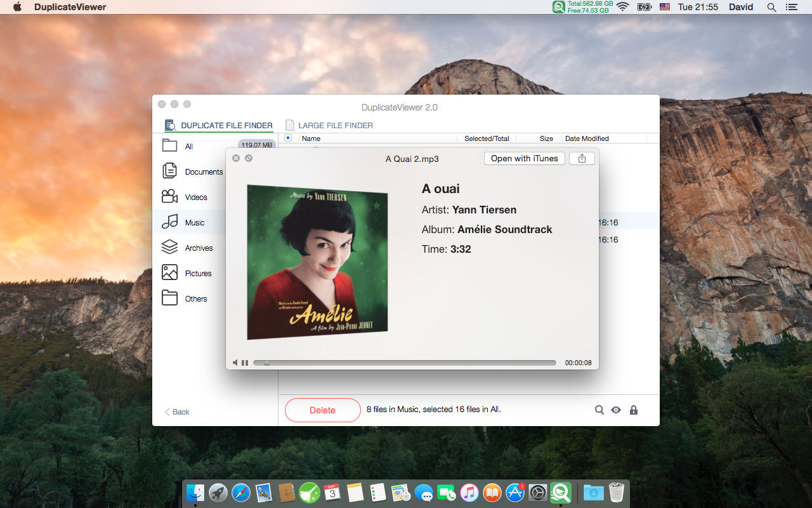812x508 pixels.
Task: Go Back using the Back link
Action: click(x=177, y=412)
